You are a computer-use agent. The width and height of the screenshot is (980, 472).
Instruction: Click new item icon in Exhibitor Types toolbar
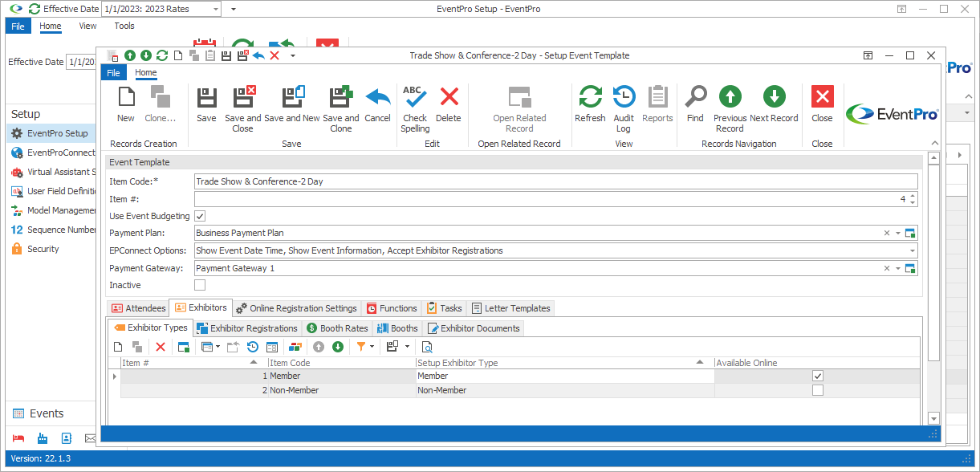pyautogui.click(x=118, y=347)
